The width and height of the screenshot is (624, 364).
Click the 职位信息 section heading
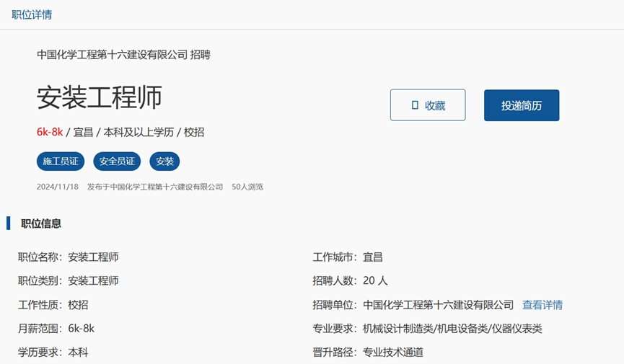(41, 223)
